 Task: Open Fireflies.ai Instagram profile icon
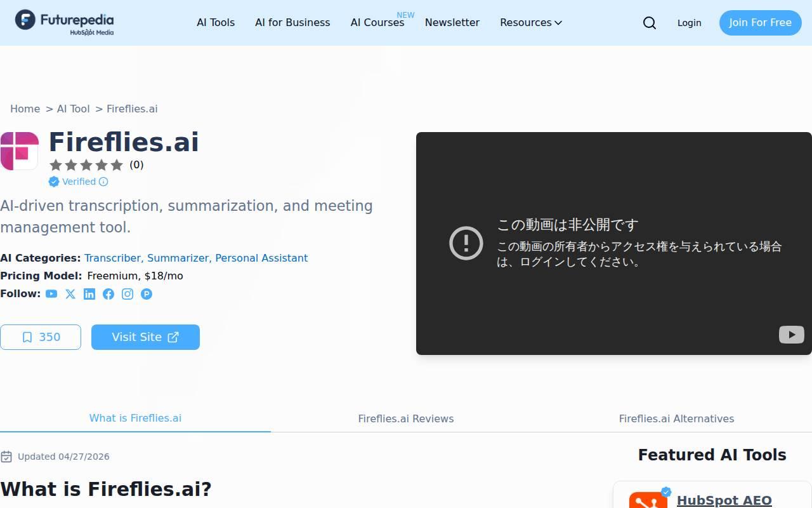(x=128, y=294)
